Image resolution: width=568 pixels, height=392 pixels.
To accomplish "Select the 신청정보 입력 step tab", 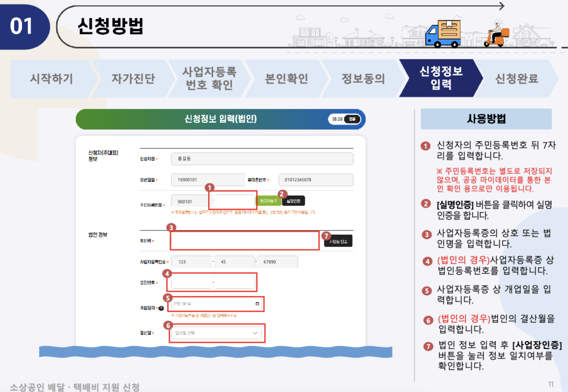I will tap(441, 78).
